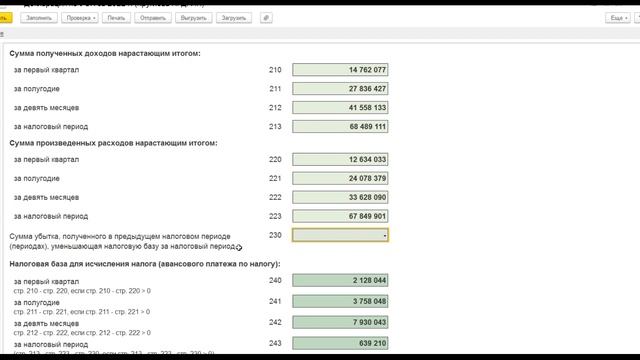Click the Выгрузить button
Screen dimensions: 640x360
pyautogui.click(x=193, y=18)
